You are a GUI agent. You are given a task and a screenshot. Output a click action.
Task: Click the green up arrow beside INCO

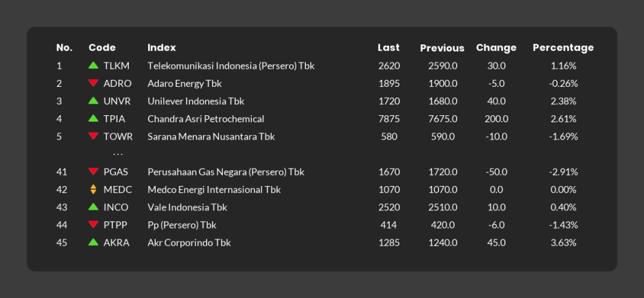click(93, 207)
